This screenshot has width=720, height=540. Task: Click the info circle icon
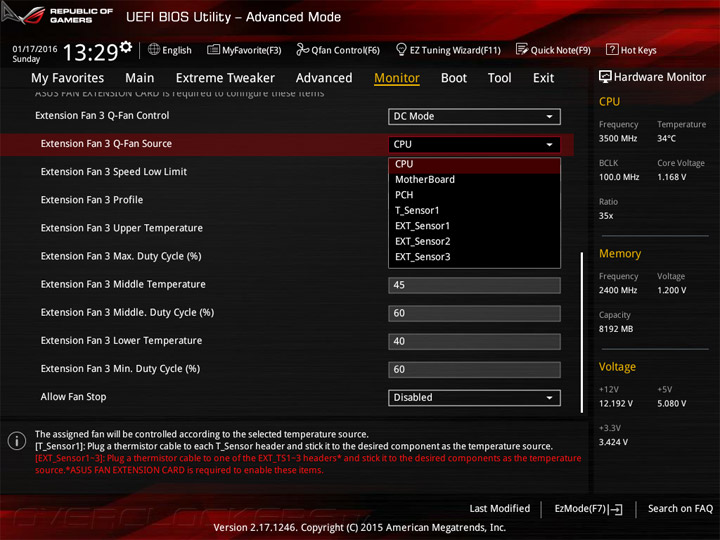tap(17, 441)
